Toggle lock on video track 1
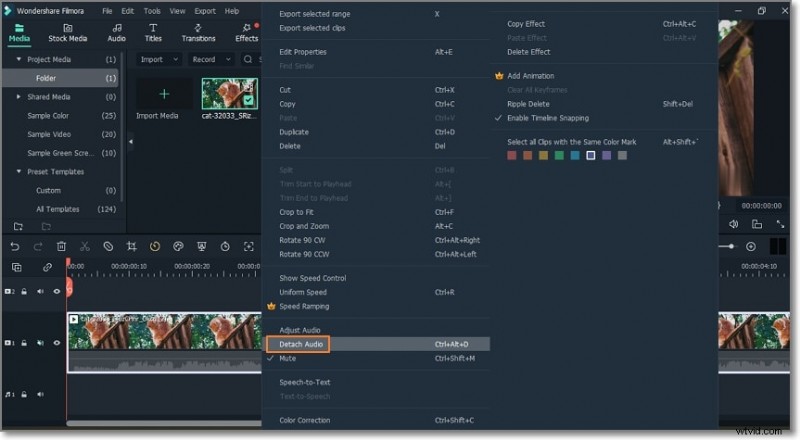800x440 pixels. (24, 343)
